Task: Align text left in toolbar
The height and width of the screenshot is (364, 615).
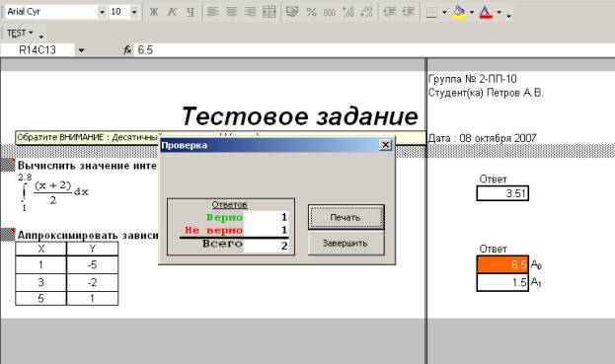Action: [x=212, y=12]
